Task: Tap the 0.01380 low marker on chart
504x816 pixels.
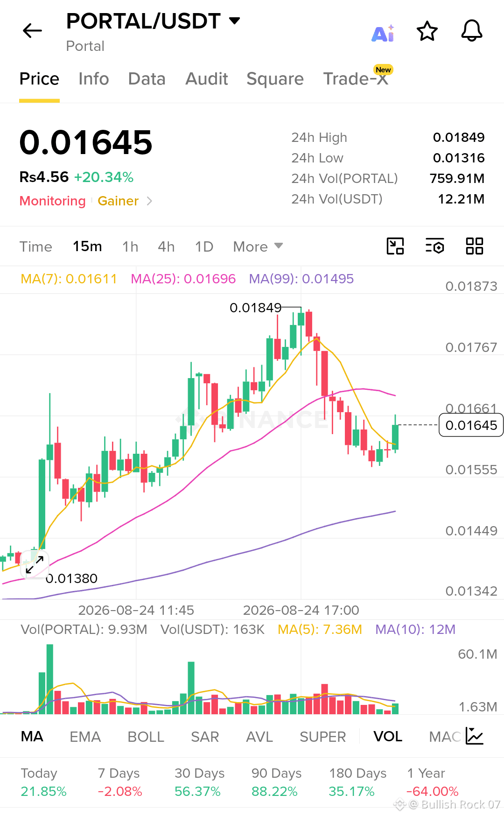Action: [71, 578]
